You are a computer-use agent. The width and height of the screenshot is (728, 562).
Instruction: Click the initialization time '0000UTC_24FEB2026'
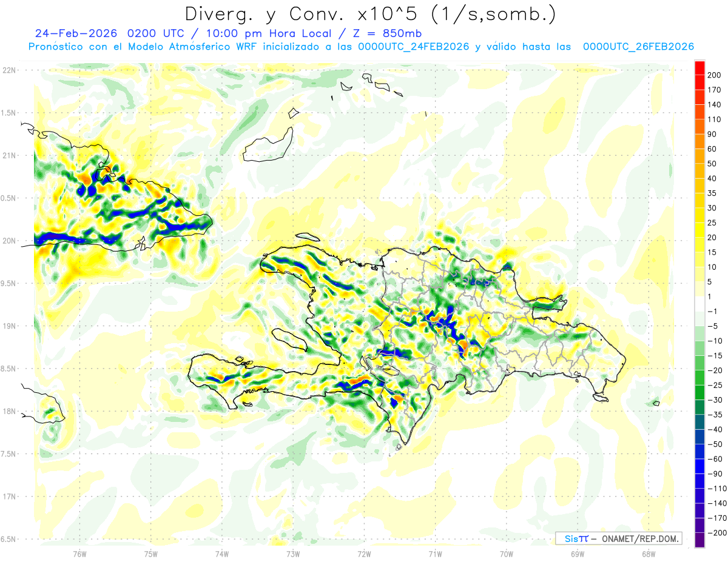coord(414,47)
